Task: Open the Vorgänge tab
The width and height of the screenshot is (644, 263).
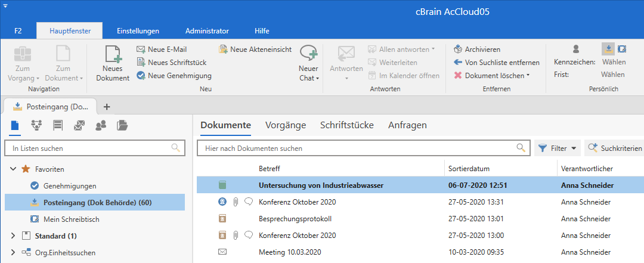Action: tap(285, 125)
